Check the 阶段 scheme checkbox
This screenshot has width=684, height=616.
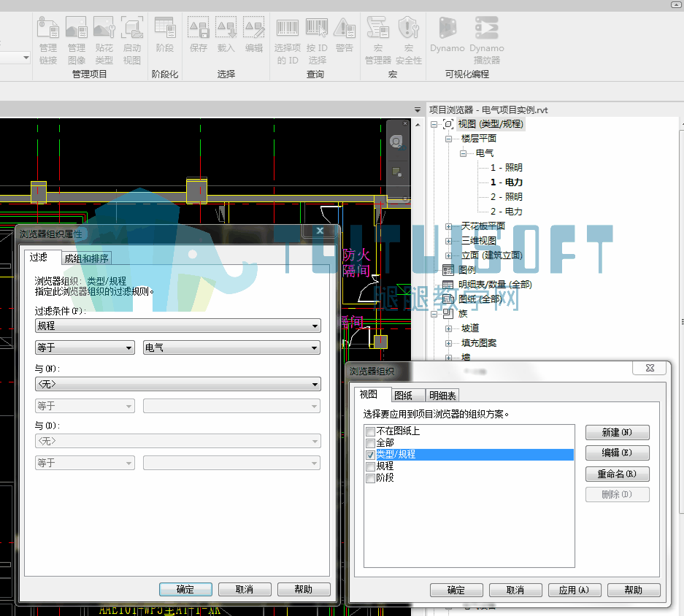click(x=370, y=478)
